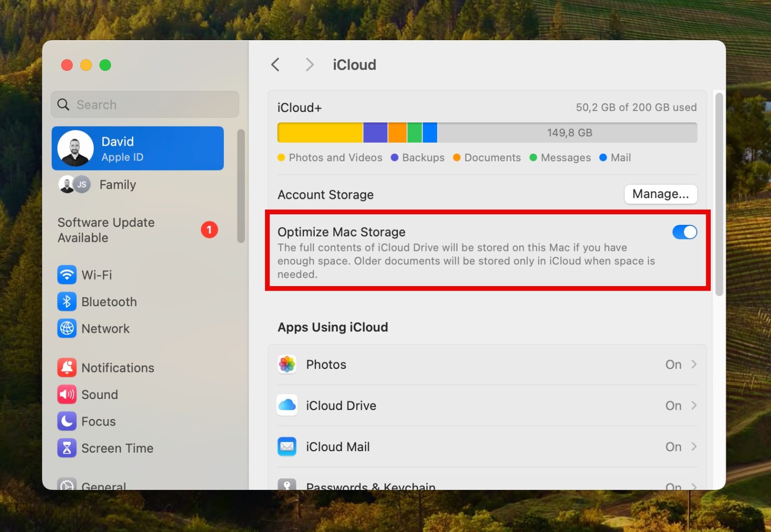Click the Notifications bell icon
This screenshot has height=532, width=771.
[67, 367]
